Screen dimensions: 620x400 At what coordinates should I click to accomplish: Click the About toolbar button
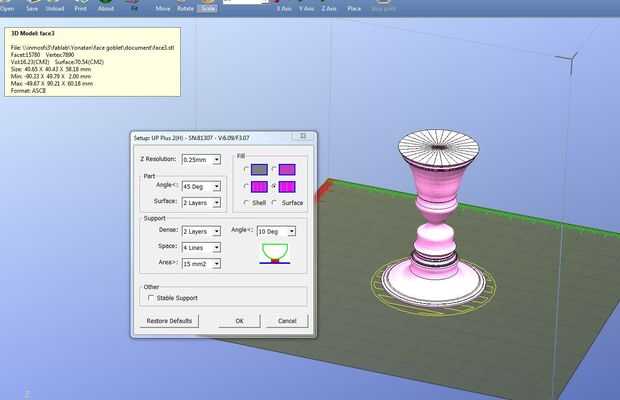click(106, 6)
